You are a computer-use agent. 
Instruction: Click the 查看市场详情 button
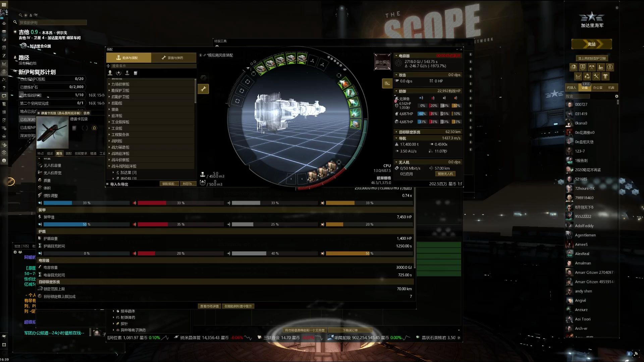[208, 306]
